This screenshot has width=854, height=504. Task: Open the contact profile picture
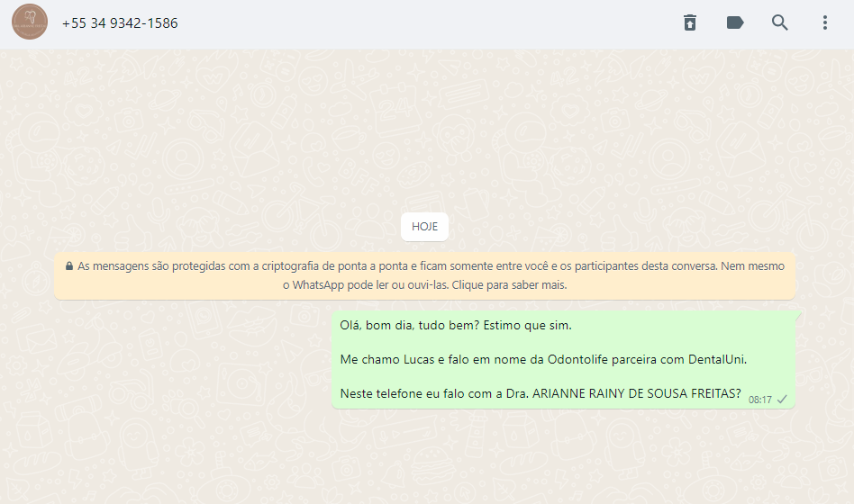(x=30, y=22)
